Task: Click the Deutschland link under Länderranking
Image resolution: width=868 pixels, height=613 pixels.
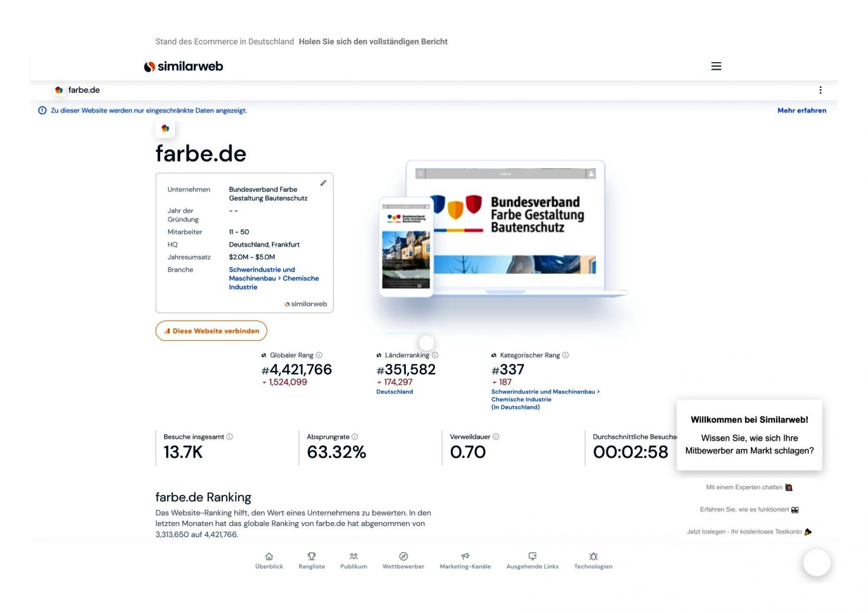Action: (395, 392)
